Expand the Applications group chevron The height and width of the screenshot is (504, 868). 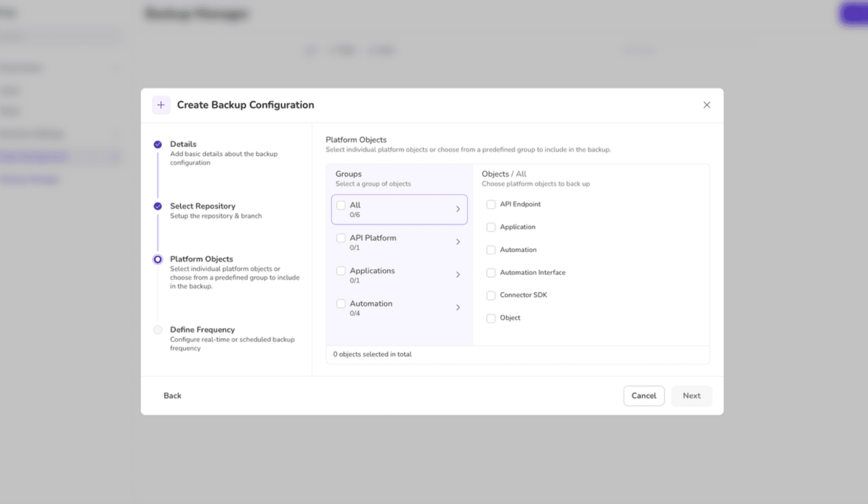coord(458,275)
